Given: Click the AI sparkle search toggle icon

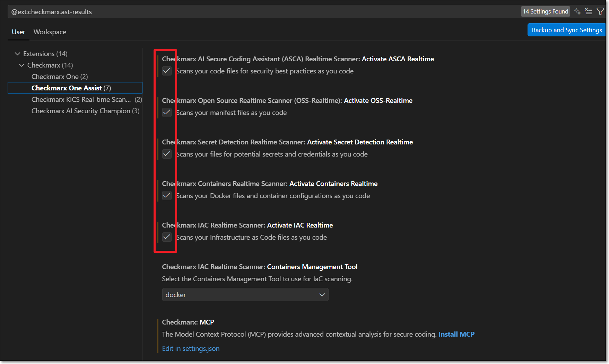Looking at the screenshot, I should coord(577,11).
